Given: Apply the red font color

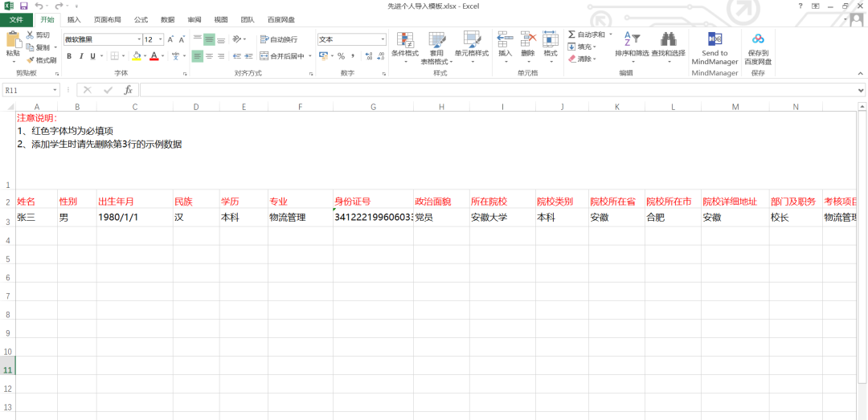Looking at the screenshot, I should coord(154,56).
